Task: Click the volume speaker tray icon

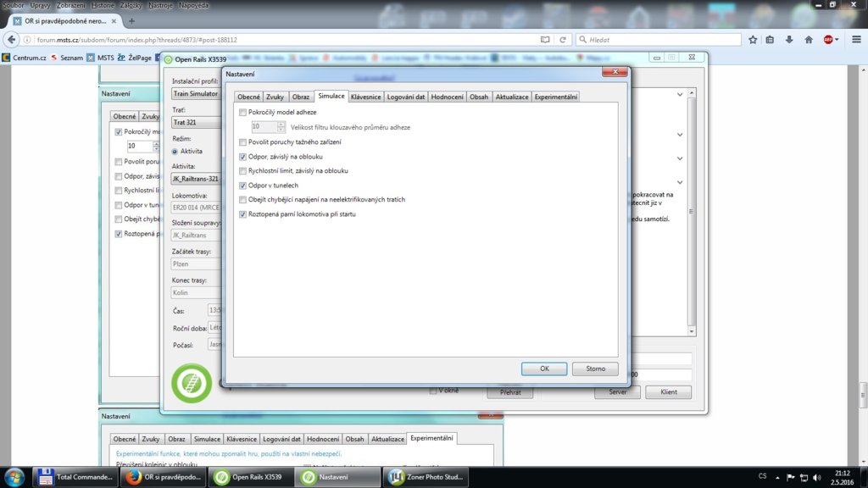Action: click(817, 478)
